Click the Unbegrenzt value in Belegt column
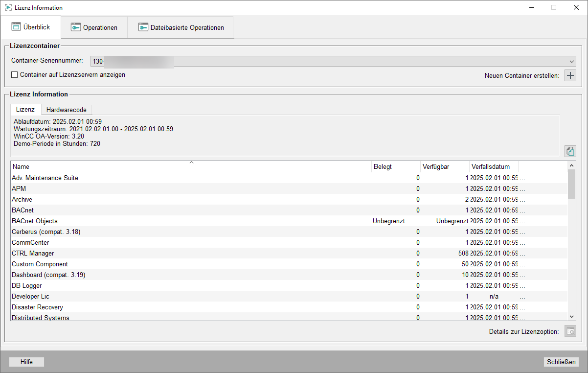The image size is (588, 373). pyautogui.click(x=389, y=221)
